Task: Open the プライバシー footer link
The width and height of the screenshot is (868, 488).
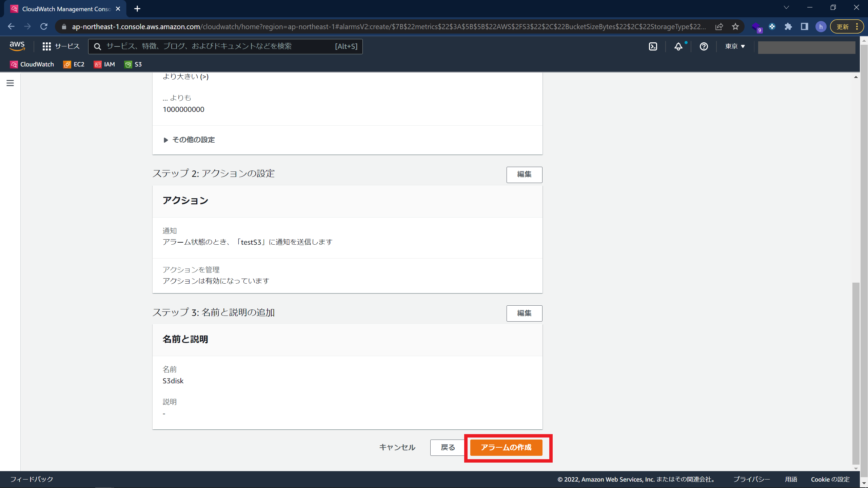Action: (x=752, y=479)
